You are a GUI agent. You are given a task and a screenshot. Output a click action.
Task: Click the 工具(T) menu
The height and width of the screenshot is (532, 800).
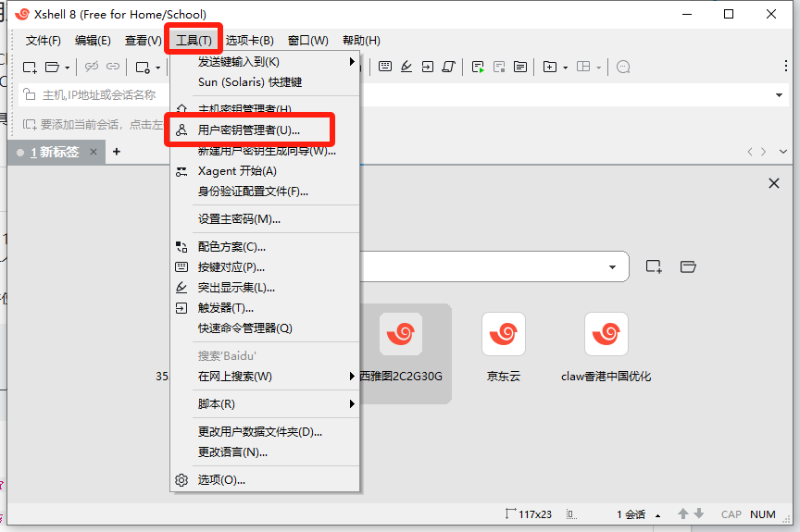coord(194,41)
